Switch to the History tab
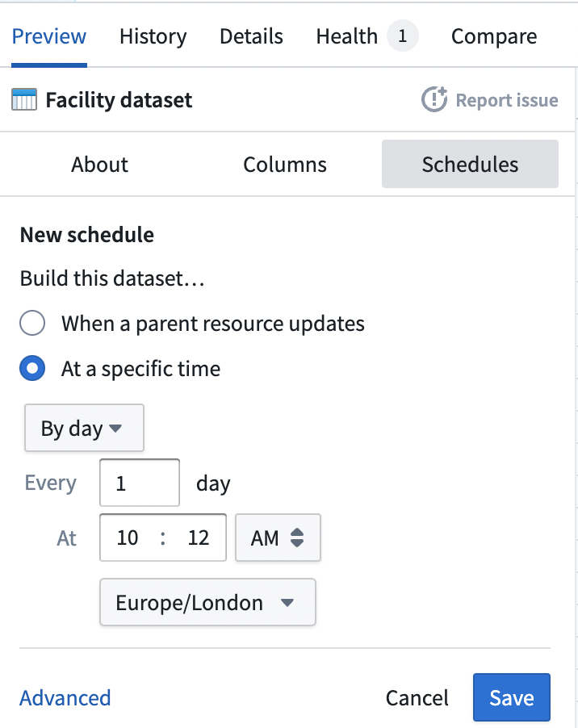Screen dimensions: 578x728 [x=153, y=36]
